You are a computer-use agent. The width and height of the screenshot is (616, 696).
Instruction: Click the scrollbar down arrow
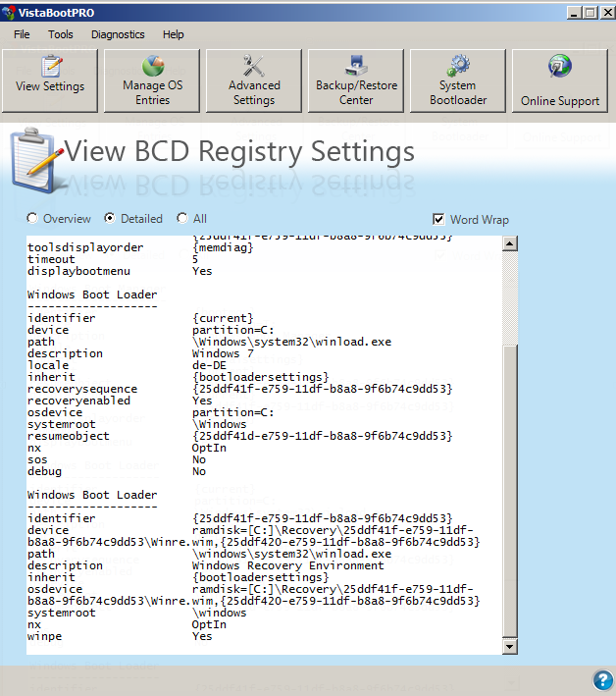click(x=509, y=647)
